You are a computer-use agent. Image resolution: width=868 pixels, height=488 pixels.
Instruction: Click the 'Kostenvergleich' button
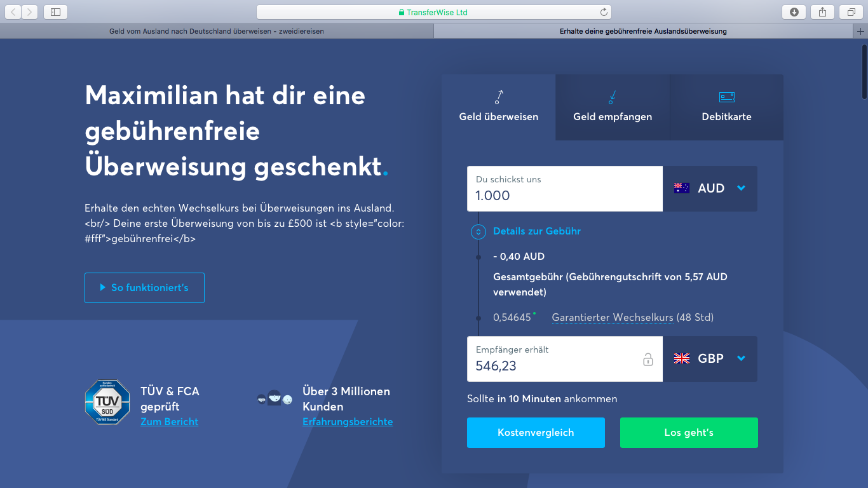pos(536,433)
